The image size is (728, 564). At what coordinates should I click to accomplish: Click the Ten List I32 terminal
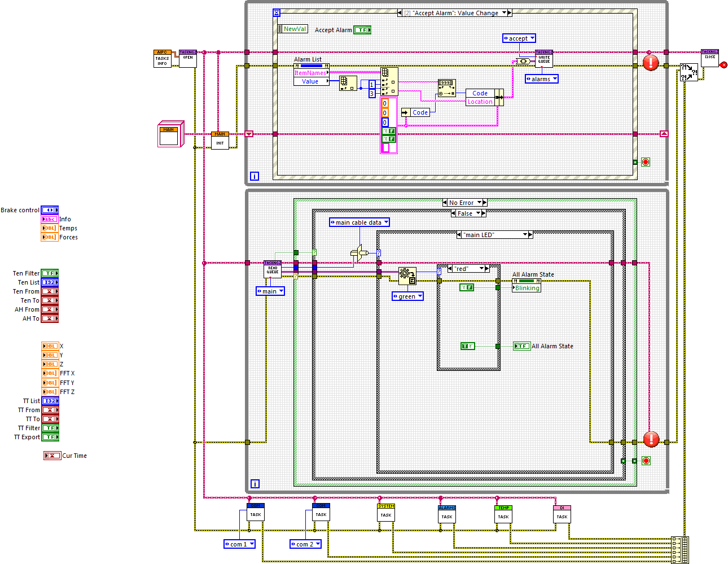tap(50, 282)
